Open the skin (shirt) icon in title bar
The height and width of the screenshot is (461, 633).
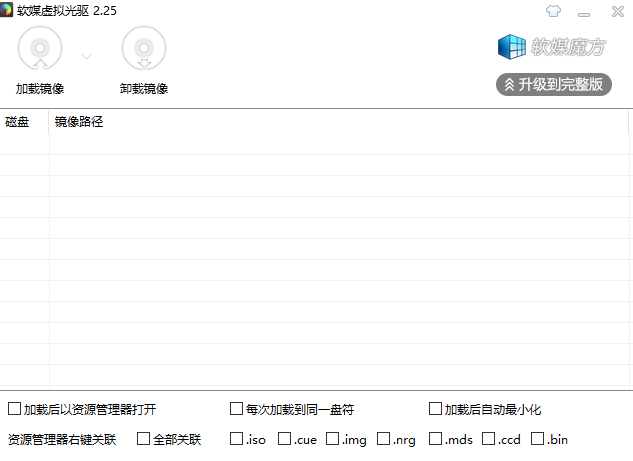(x=553, y=11)
